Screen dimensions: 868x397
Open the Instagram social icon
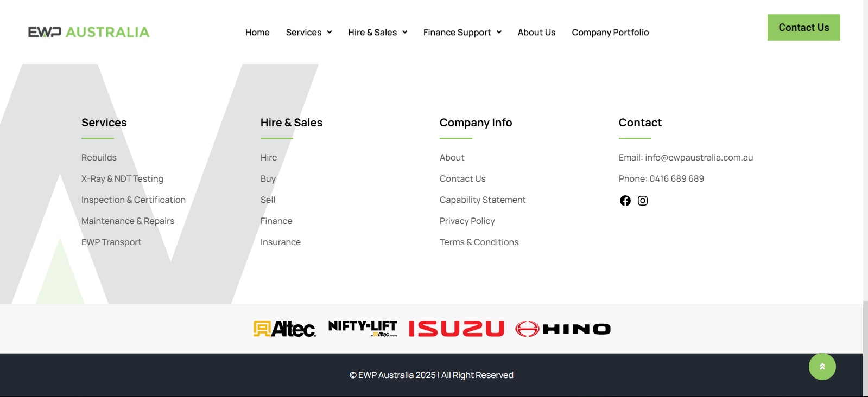(x=643, y=201)
